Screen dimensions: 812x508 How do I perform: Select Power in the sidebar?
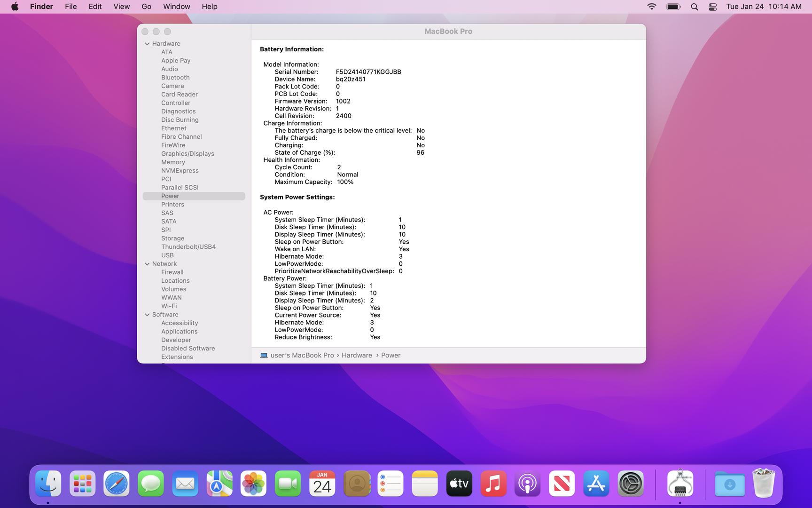[194, 196]
